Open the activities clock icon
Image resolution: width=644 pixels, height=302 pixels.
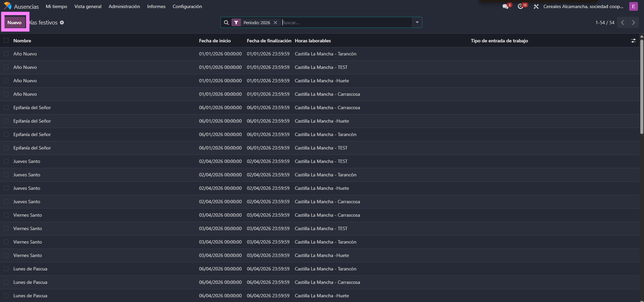521,6
